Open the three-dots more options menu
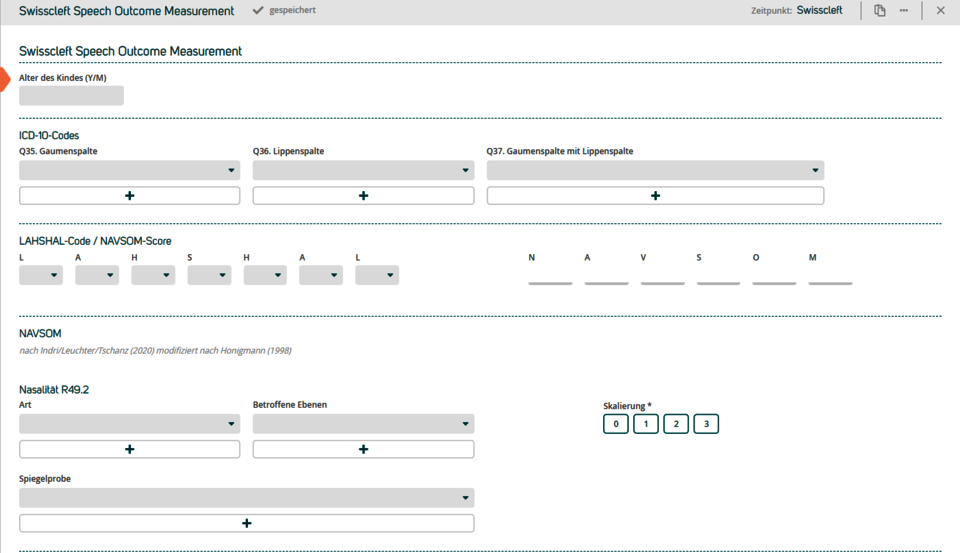Screen dimensions: 960x553 [904, 11]
